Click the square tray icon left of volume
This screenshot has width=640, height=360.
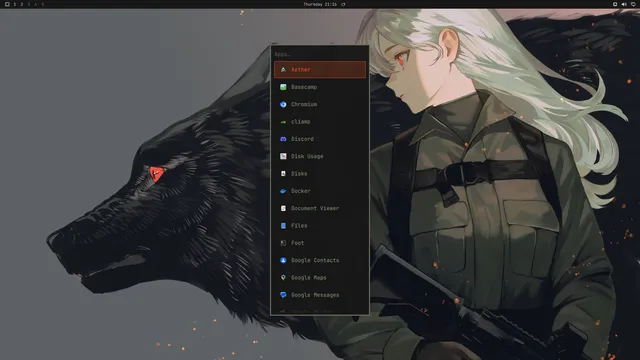[615, 4]
